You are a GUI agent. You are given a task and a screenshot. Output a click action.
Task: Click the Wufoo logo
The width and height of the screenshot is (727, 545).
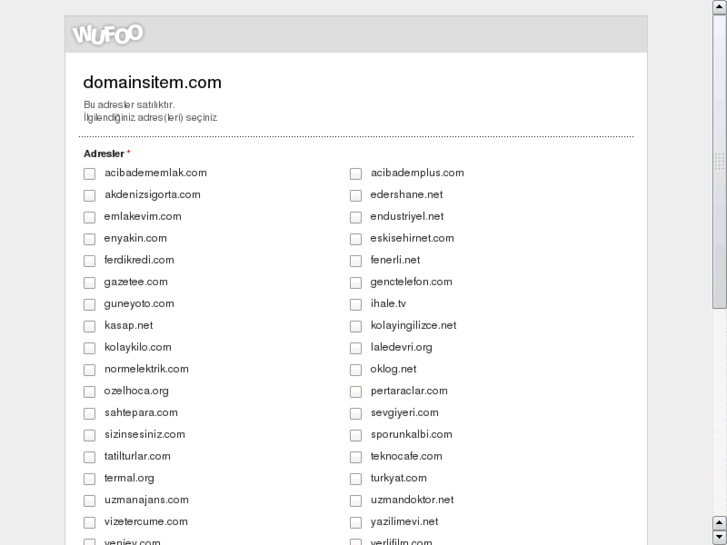pyautogui.click(x=108, y=35)
